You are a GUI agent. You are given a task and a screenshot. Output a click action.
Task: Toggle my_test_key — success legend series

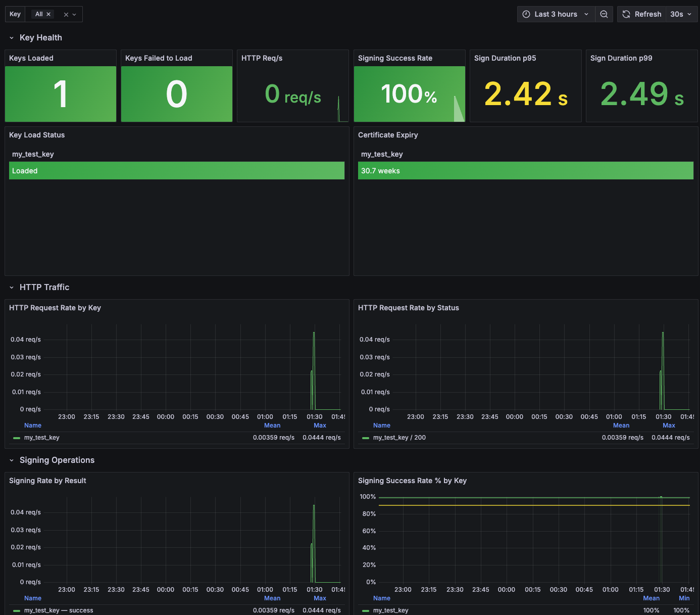(x=59, y=610)
